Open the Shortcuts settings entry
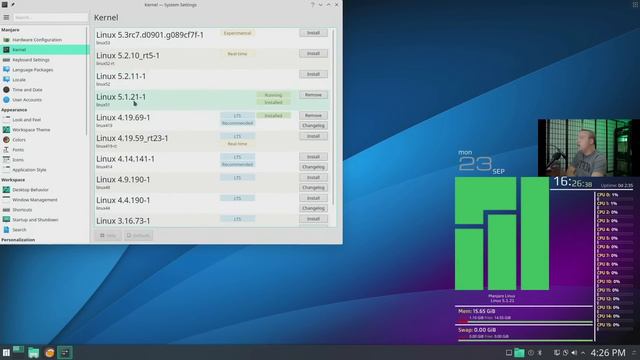 [43, 210]
